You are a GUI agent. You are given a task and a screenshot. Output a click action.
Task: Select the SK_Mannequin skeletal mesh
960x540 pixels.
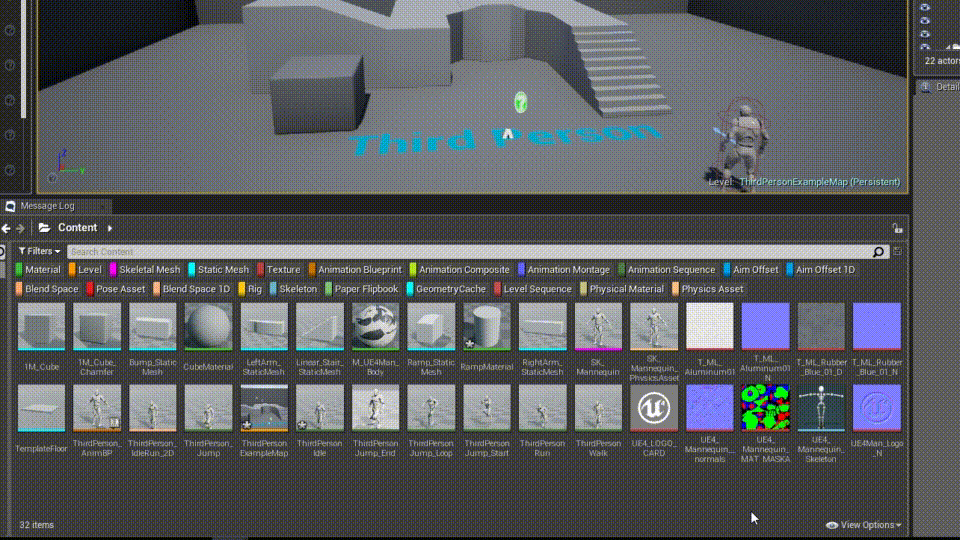pos(598,339)
